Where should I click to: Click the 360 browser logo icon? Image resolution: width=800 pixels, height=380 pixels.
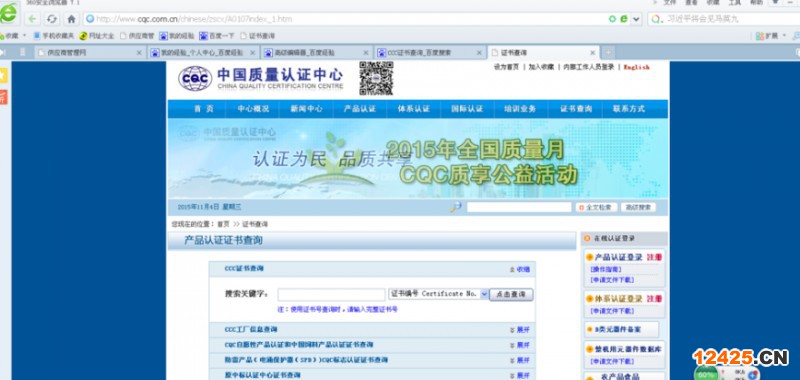(x=8, y=14)
